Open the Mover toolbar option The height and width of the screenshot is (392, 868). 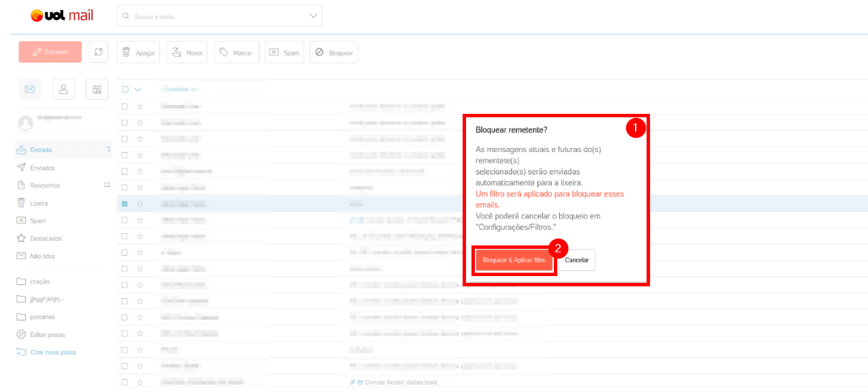coord(187,52)
